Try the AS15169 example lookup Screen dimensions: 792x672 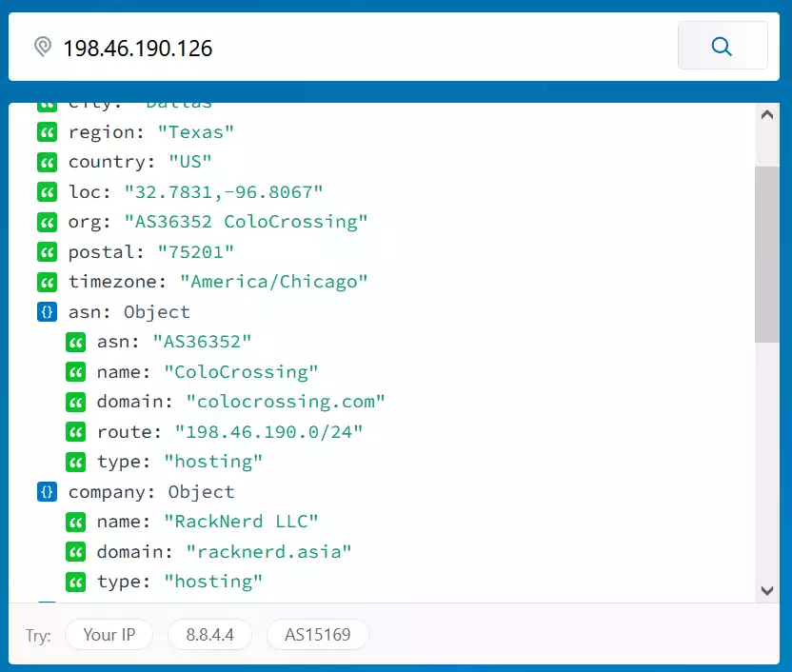[x=317, y=635]
